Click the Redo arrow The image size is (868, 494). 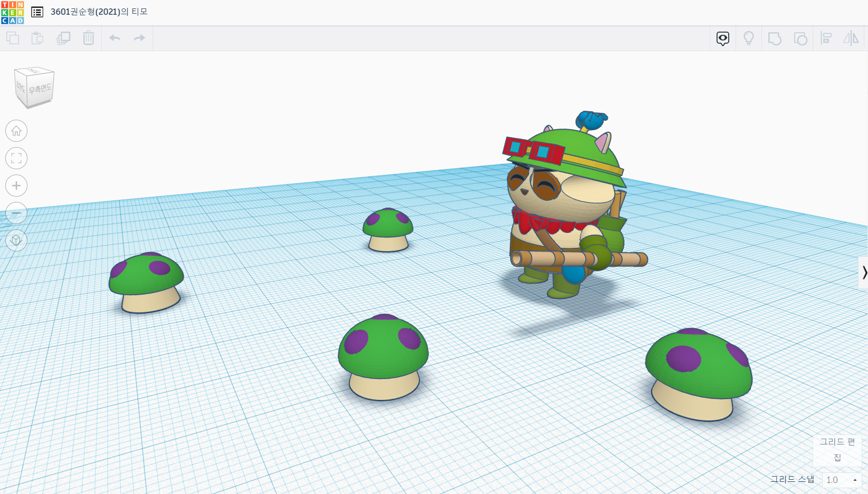click(x=139, y=38)
